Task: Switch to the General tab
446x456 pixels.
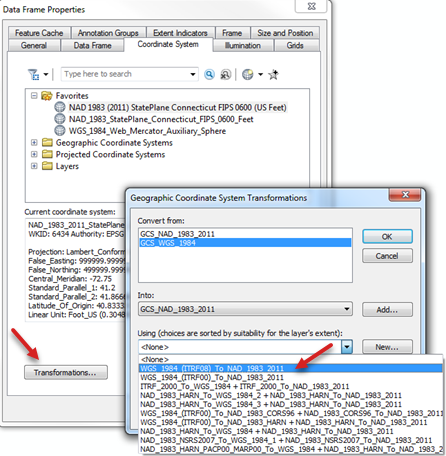Action: click(34, 45)
